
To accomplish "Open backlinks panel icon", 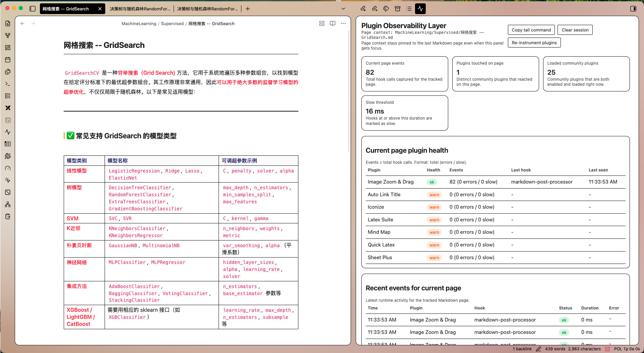I will [x=363, y=9].
